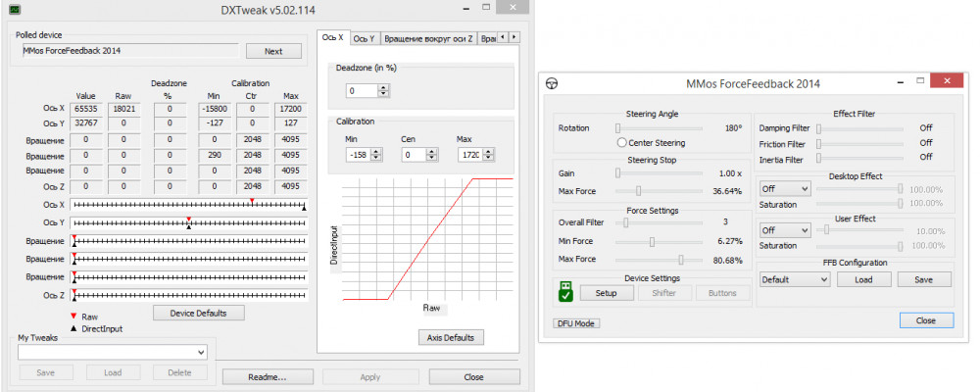Adjust the Steering Stop Gain slider
Screen dimensions: 980x392
point(659,173)
